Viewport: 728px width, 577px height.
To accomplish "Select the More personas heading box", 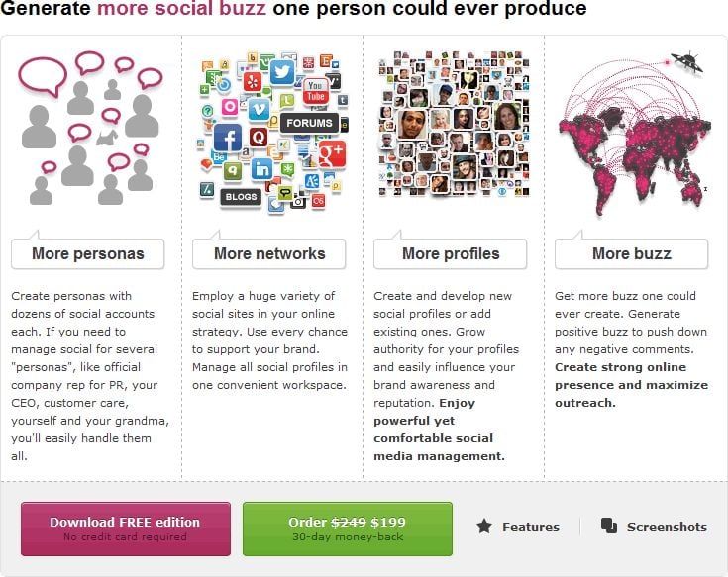I will [x=88, y=253].
